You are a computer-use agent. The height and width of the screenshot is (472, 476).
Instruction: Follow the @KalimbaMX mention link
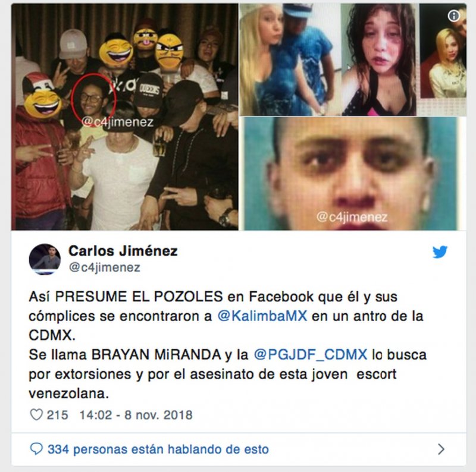(x=262, y=316)
